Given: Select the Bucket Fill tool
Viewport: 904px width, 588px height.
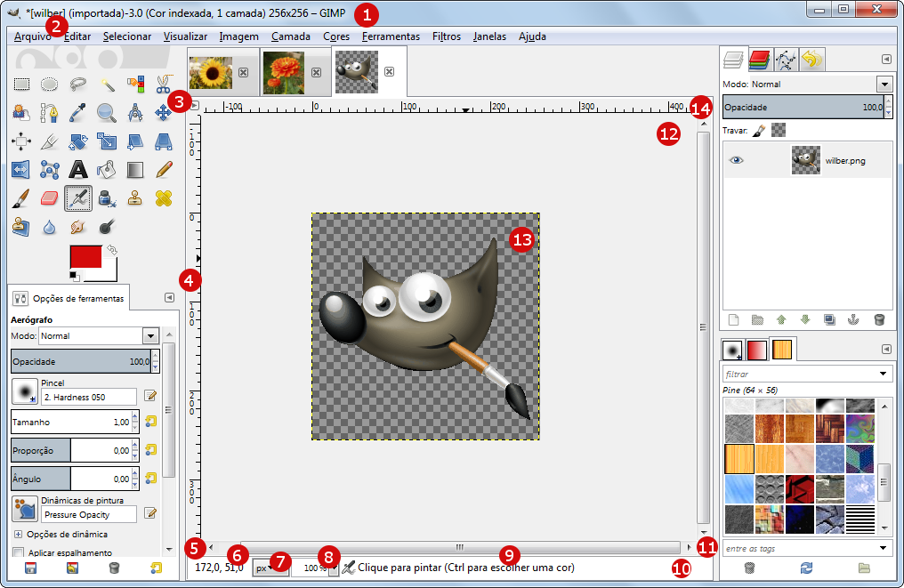Looking at the screenshot, I should point(107,168).
